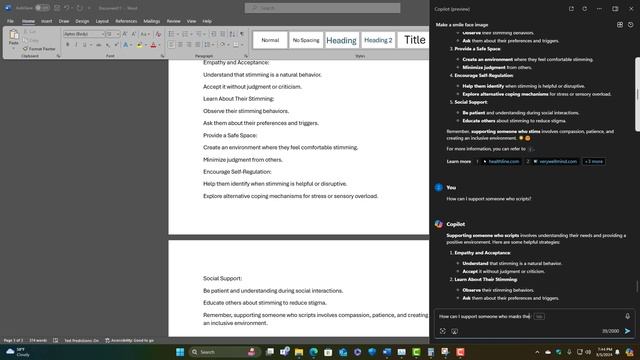Screen dimensions: 640x360
Task: Show the +3 more sources
Action: point(593,162)
